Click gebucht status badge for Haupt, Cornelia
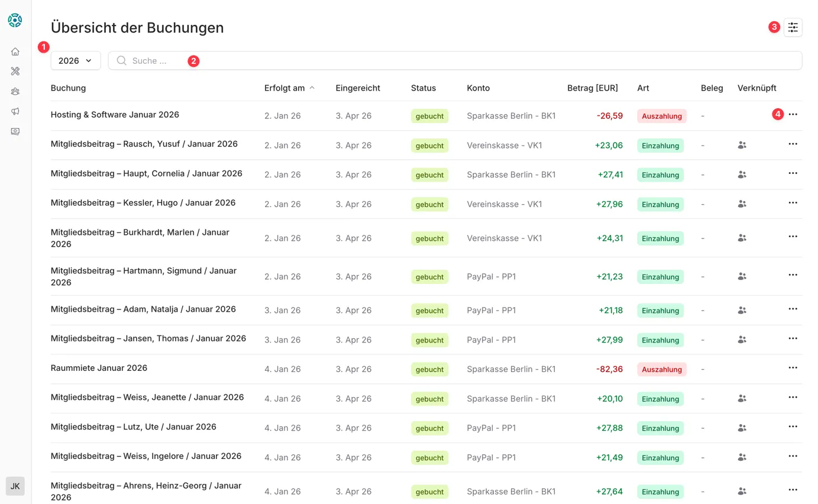The image size is (818, 504). [x=429, y=175]
